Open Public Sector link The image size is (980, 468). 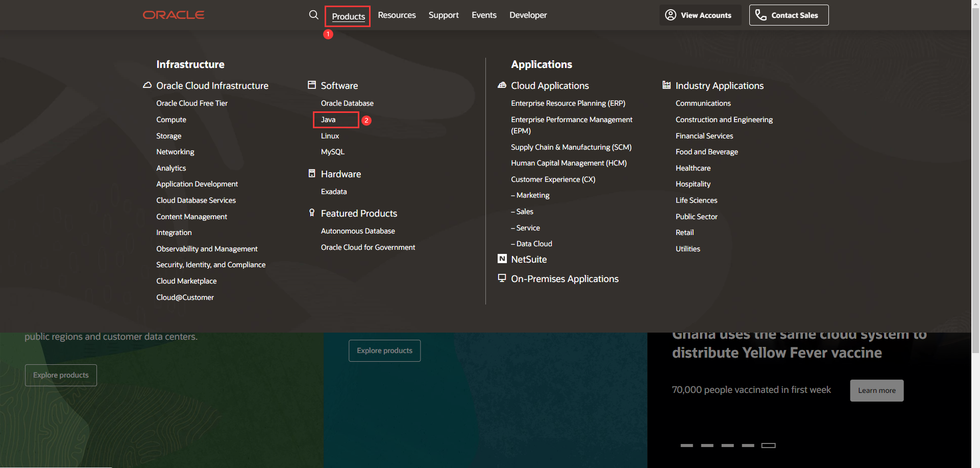click(x=696, y=217)
